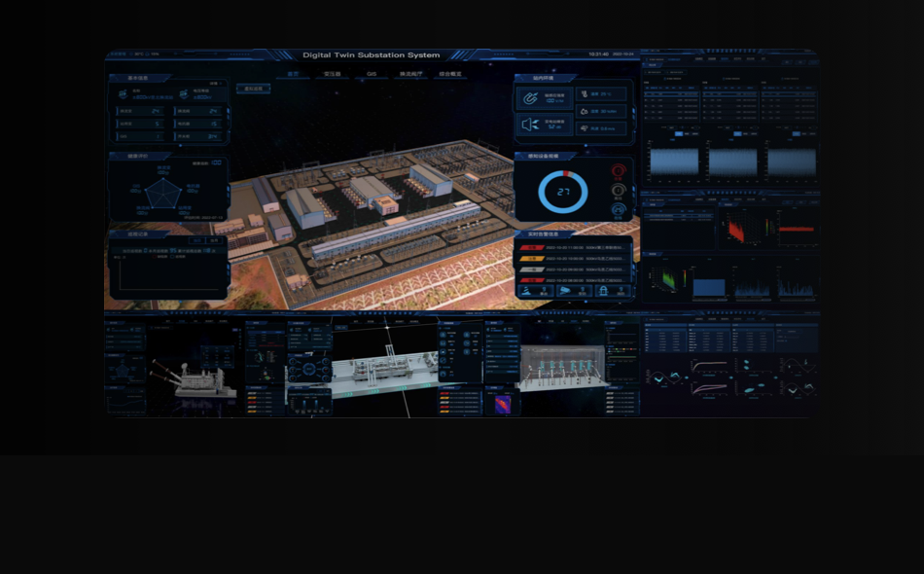
Task: Click the wind speed icon
Action: pyautogui.click(x=584, y=127)
